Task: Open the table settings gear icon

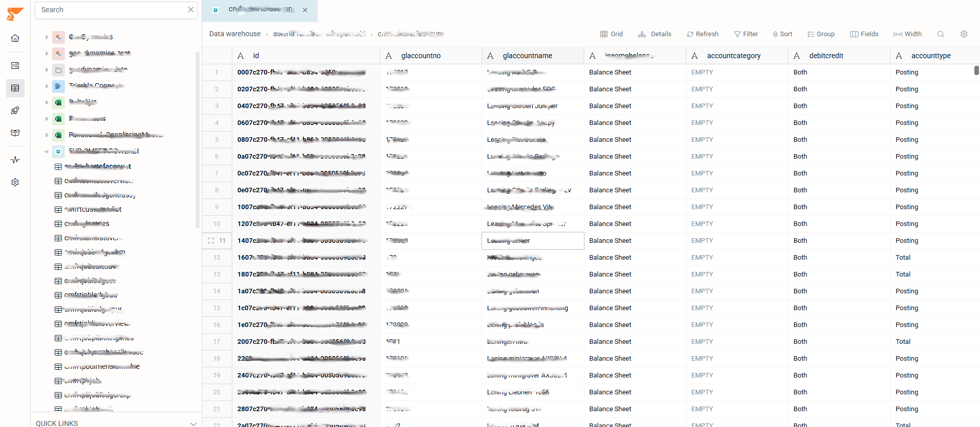Action: click(x=964, y=34)
